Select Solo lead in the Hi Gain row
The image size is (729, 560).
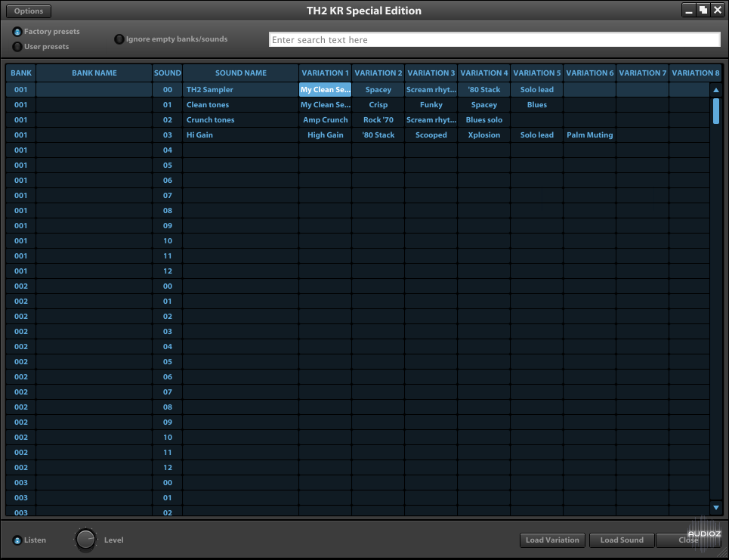point(537,135)
